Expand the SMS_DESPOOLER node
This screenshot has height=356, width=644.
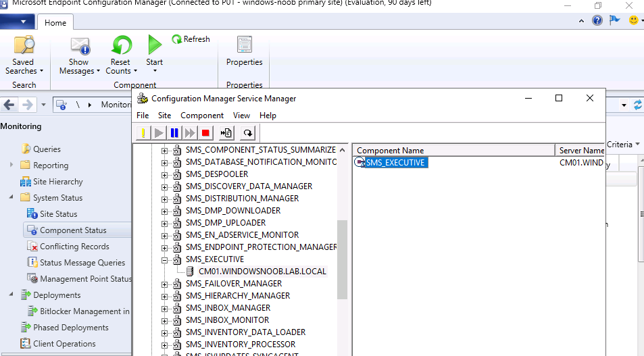click(164, 175)
